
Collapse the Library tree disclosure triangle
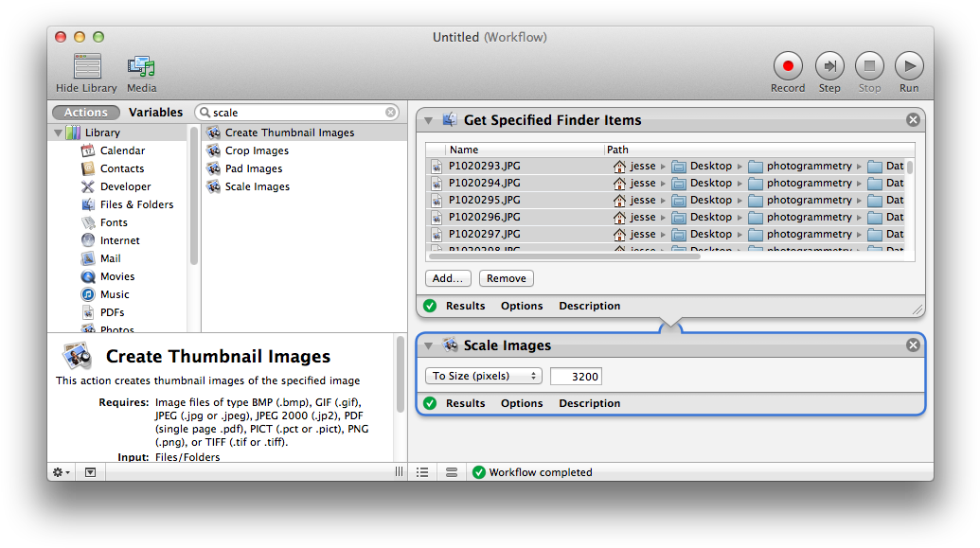(59, 133)
